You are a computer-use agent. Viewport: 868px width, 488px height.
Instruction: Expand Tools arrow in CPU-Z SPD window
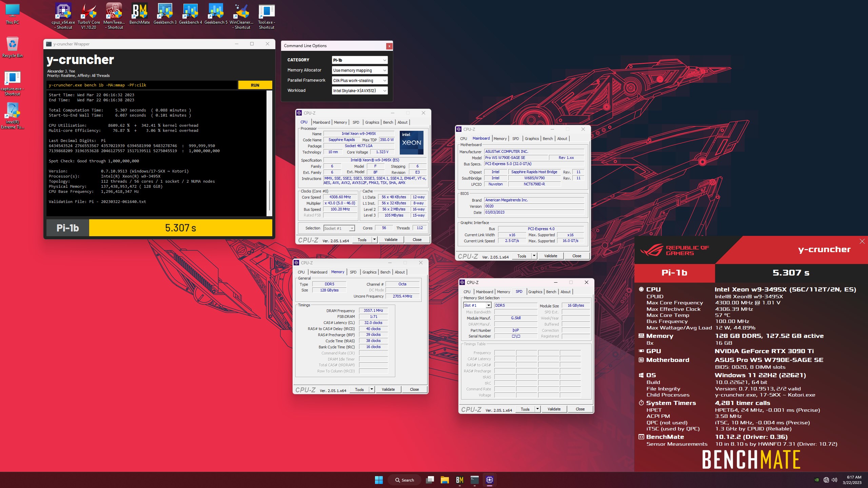tap(537, 409)
